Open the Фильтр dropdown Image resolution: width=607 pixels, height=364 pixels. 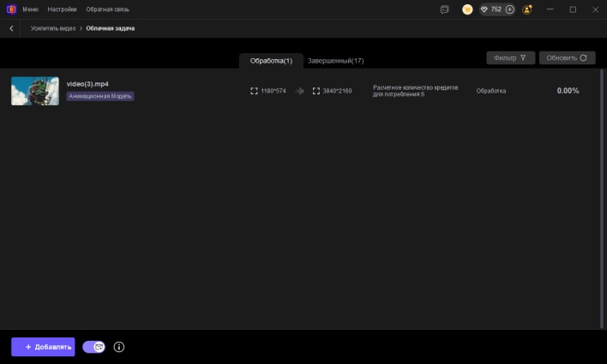coord(511,58)
